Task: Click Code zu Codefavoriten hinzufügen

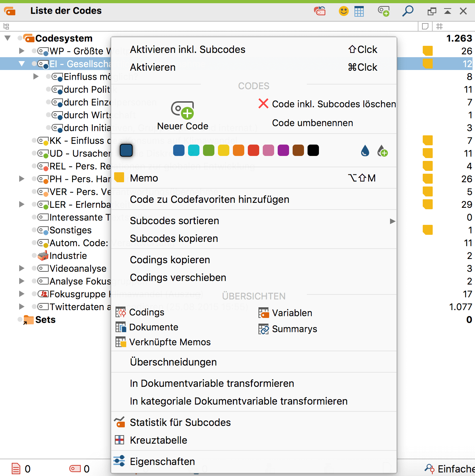Action: (x=210, y=199)
